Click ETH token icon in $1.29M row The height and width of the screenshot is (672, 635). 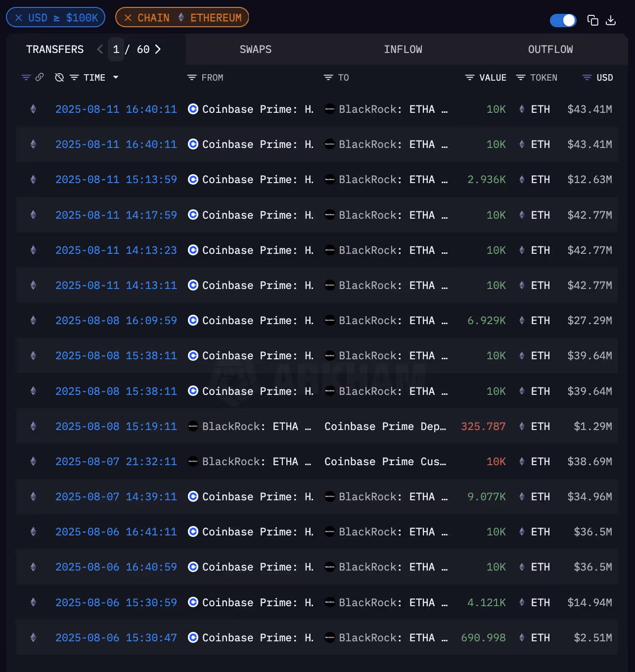pyautogui.click(x=522, y=427)
